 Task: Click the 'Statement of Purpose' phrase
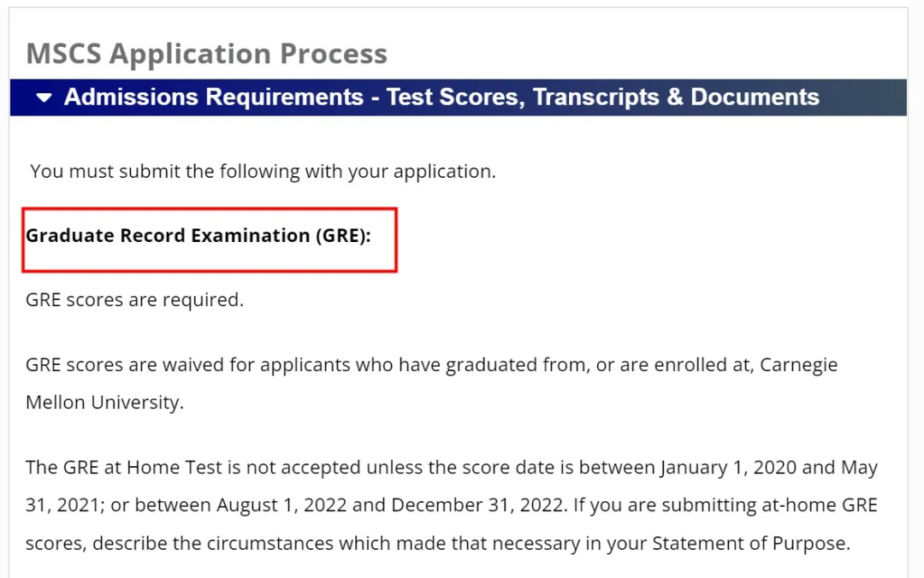point(749,543)
